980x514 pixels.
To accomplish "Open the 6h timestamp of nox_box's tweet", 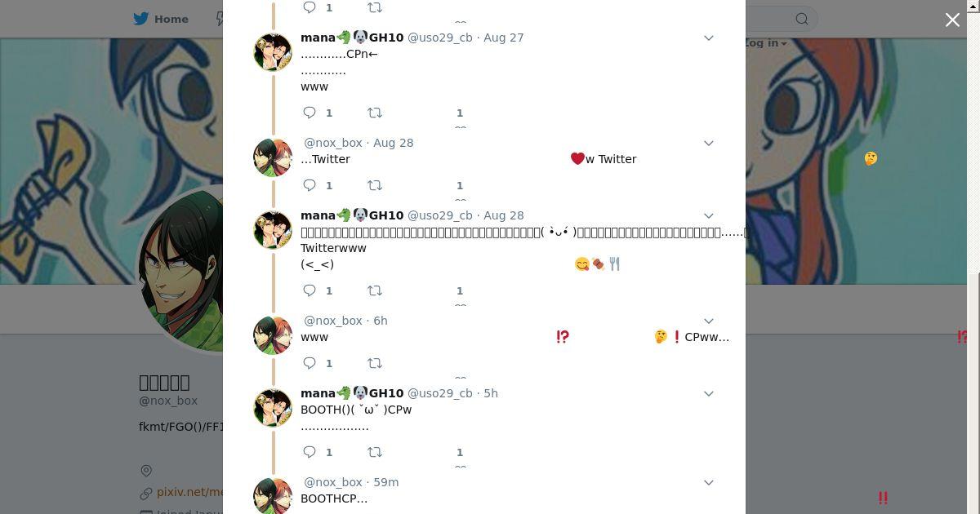I will tap(381, 321).
